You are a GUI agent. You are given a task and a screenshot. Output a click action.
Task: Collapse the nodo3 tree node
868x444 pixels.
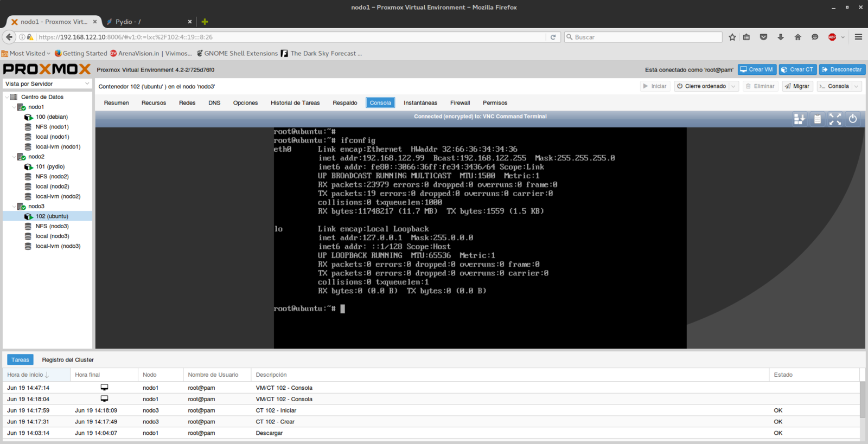pos(14,207)
